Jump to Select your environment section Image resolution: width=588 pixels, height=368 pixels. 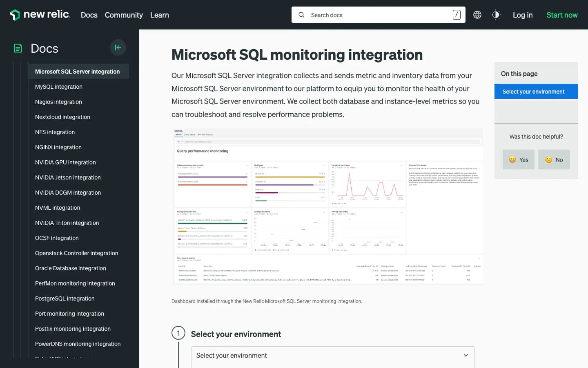click(536, 92)
